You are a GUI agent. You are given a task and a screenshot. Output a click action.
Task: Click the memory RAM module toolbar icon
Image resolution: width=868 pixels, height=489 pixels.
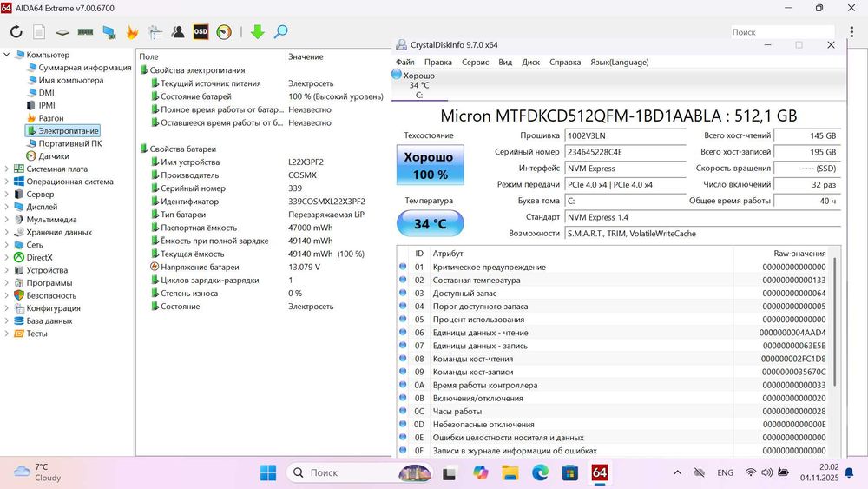(x=85, y=32)
